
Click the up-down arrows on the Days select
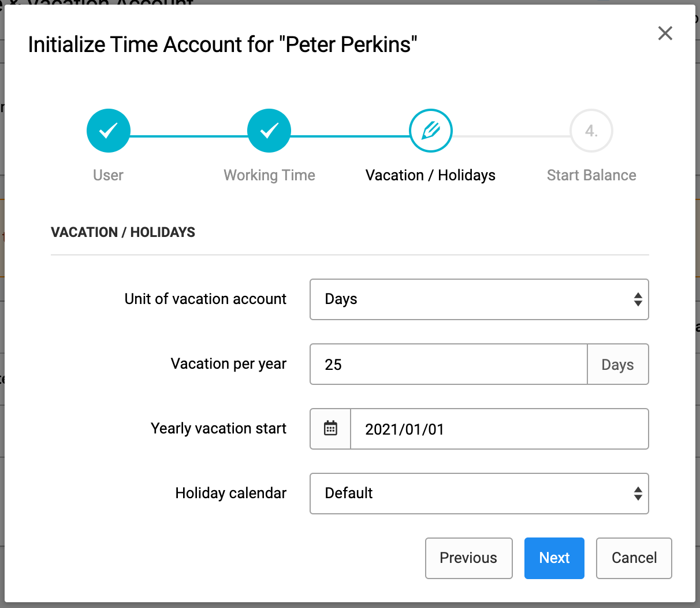point(638,299)
